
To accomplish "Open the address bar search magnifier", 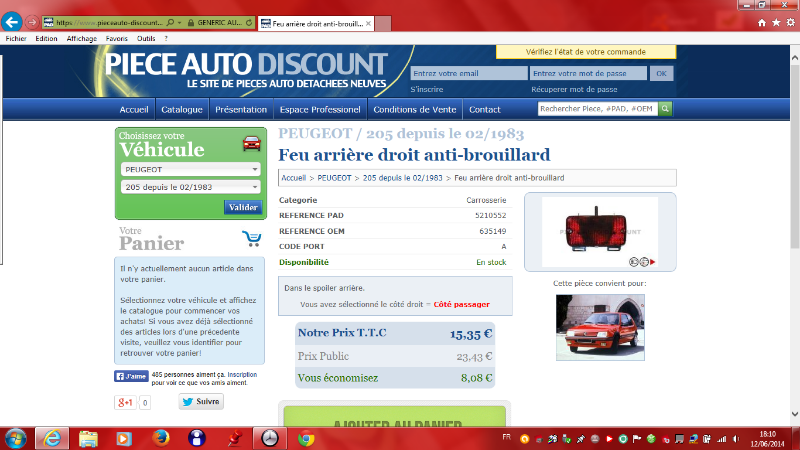I will [x=170, y=22].
